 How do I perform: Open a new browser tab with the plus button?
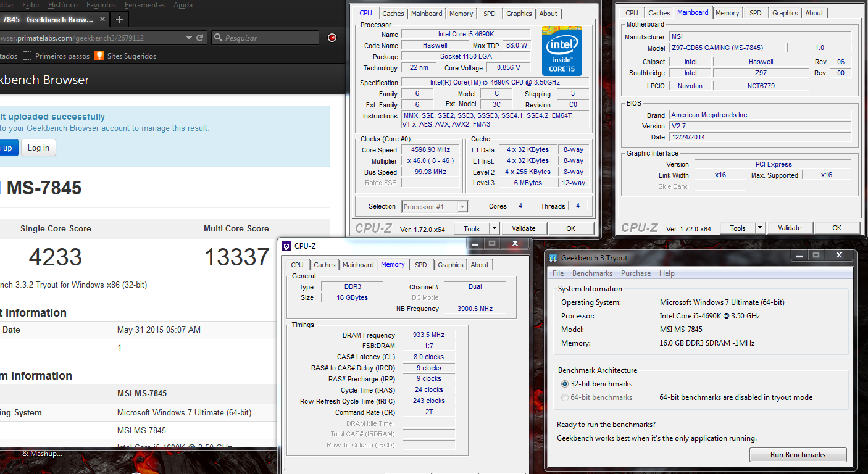120,19
